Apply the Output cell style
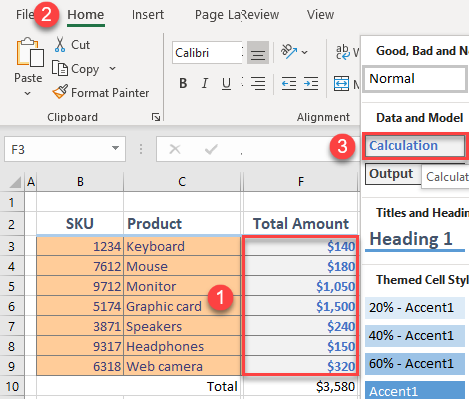Screen dimensions: 469x399 (x=392, y=174)
